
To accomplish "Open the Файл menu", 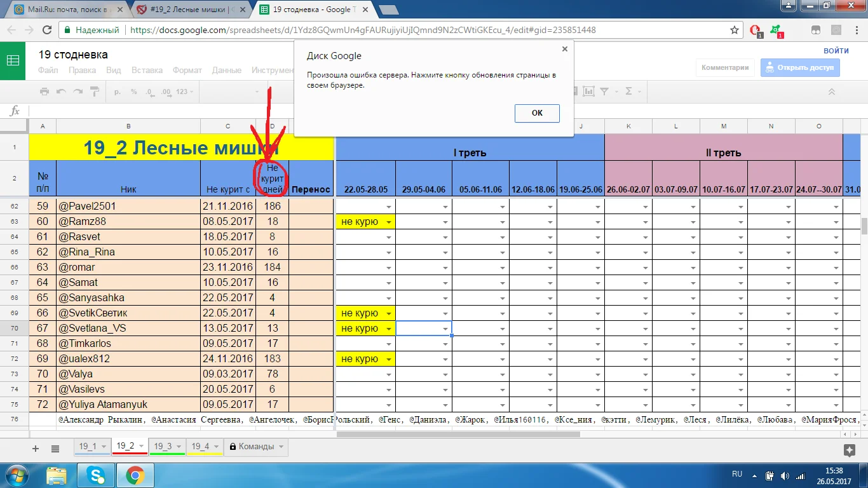I will [x=48, y=71].
